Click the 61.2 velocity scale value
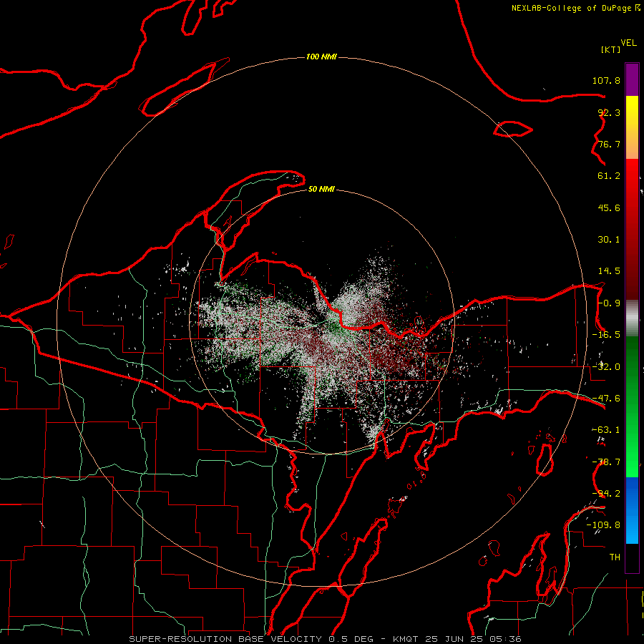 point(609,176)
